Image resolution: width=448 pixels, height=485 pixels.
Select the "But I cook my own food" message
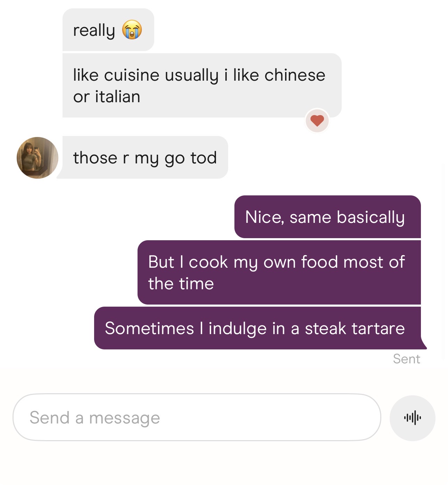(279, 273)
